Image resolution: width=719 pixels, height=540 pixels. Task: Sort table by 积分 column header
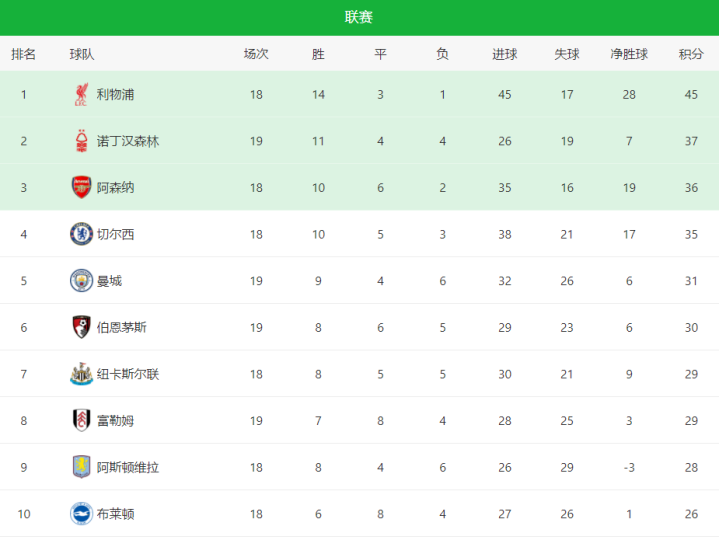tap(691, 54)
